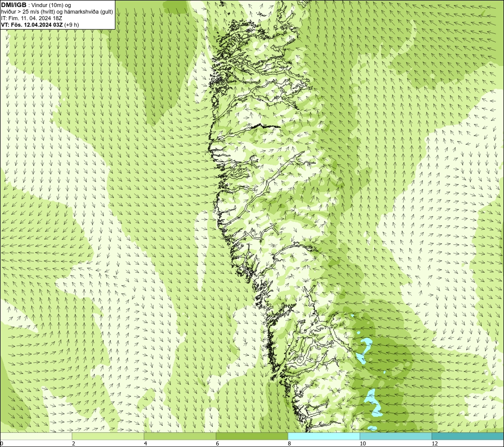
Task: Click the 6–8 m/s dark green swatch
Action: tap(252, 436)
